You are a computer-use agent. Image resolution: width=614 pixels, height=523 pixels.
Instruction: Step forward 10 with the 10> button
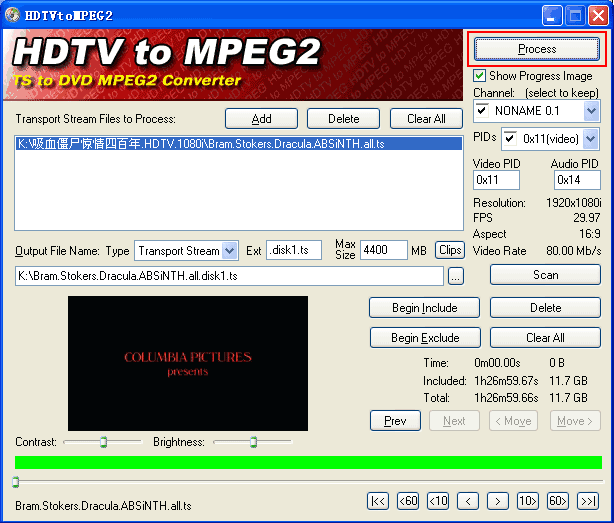[x=528, y=501]
